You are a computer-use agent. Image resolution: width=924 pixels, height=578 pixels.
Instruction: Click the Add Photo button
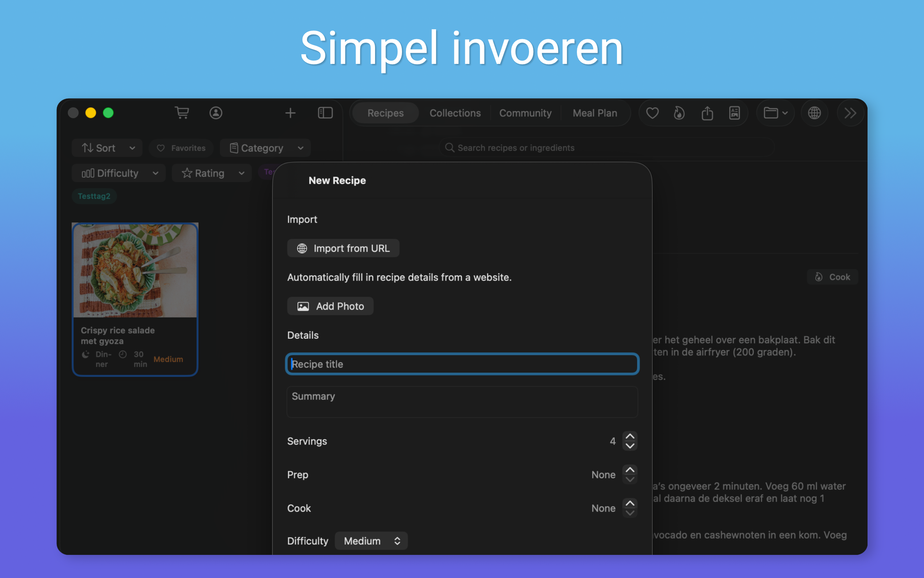point(330,306)
